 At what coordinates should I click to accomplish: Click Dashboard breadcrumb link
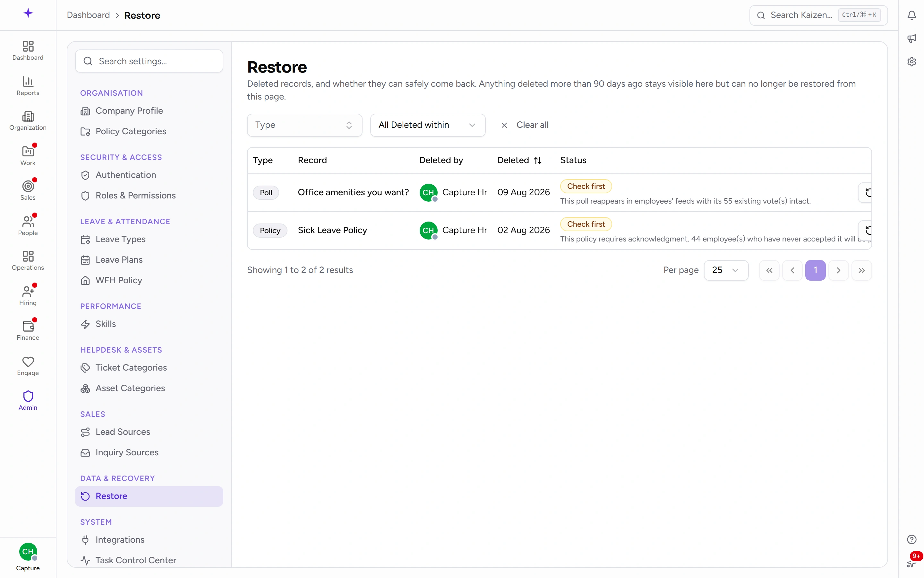point(88,15)
